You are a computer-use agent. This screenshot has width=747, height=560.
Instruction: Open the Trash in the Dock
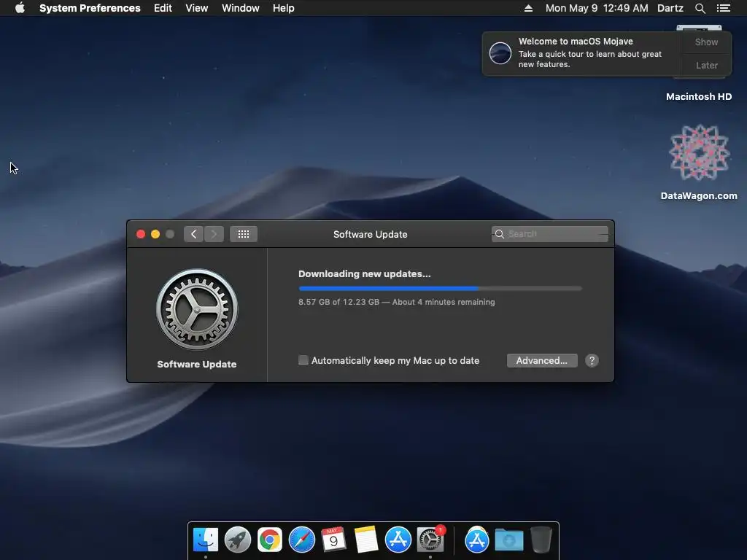[541, 540]
